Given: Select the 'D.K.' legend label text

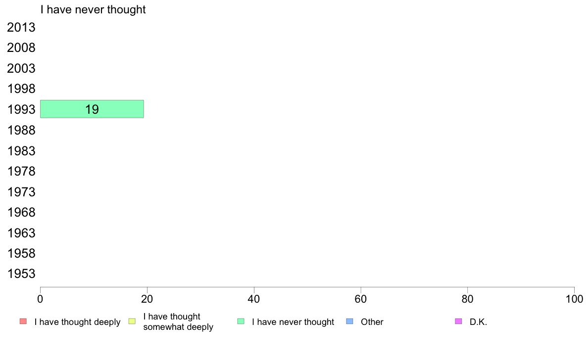Looking at the screenshot, I should pos(479,322).
